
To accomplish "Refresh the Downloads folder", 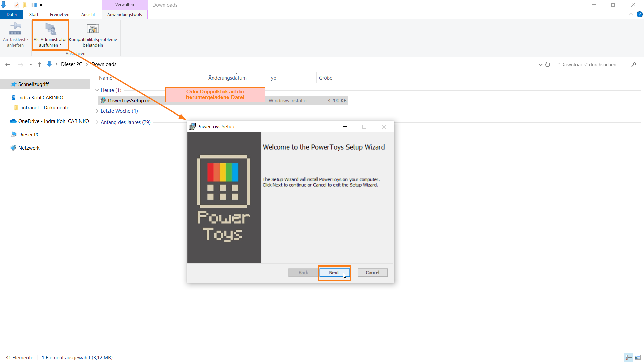I will tap(548, 65).
